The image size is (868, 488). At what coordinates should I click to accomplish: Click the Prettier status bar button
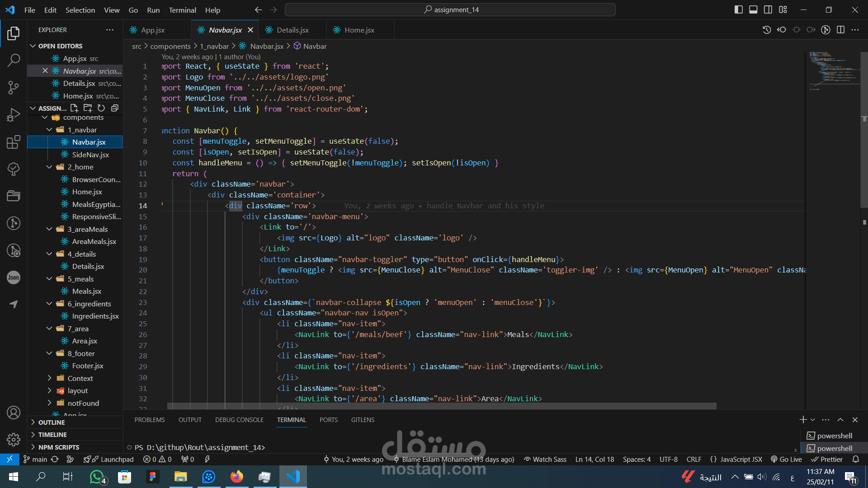tap(827, 459)
